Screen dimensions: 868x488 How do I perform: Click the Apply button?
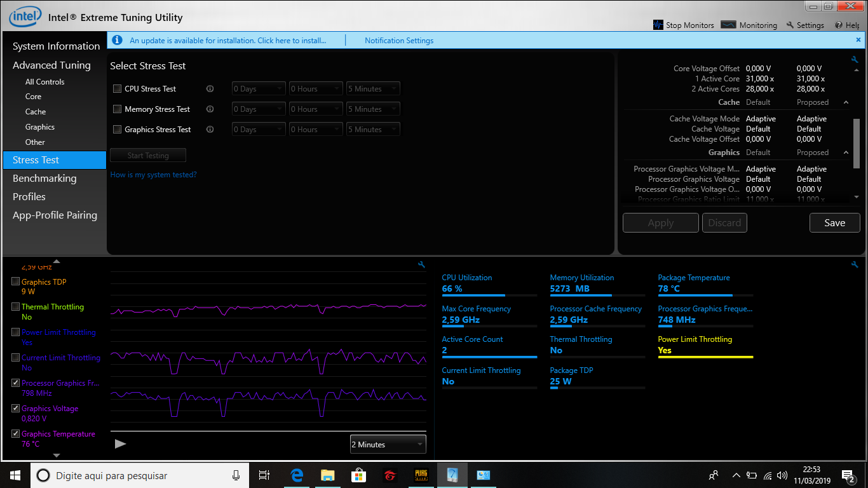(661, 223)
